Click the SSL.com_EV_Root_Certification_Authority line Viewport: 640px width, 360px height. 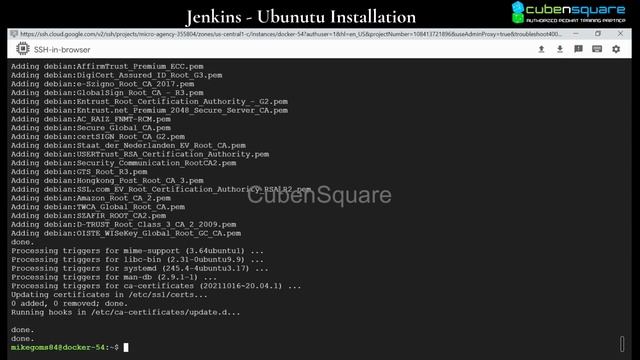pyautogui.click(x=161, y=189)
